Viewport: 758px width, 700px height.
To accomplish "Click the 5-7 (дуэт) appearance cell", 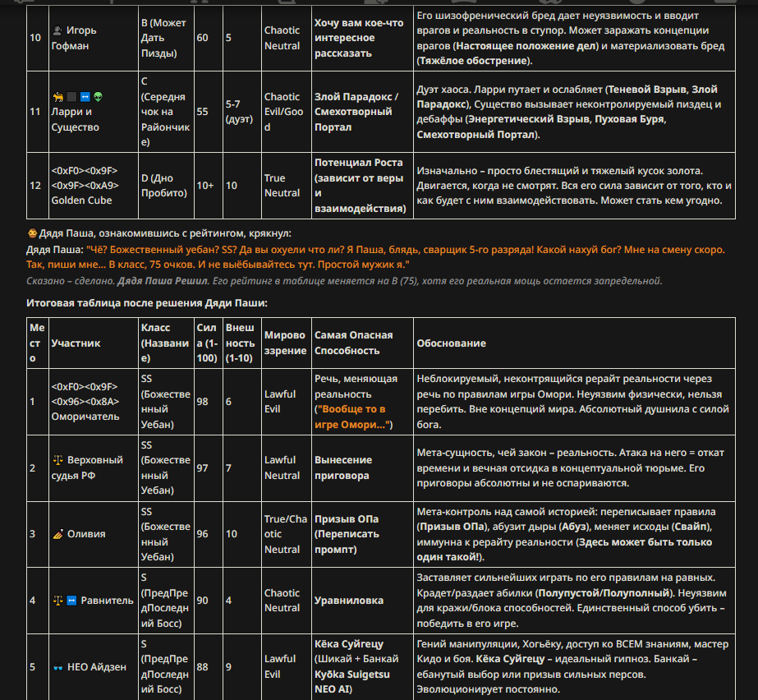I will [241, 112].
